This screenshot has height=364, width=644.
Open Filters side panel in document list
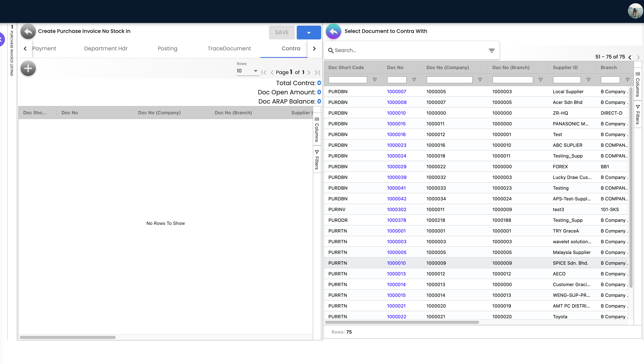click(637, 114)
